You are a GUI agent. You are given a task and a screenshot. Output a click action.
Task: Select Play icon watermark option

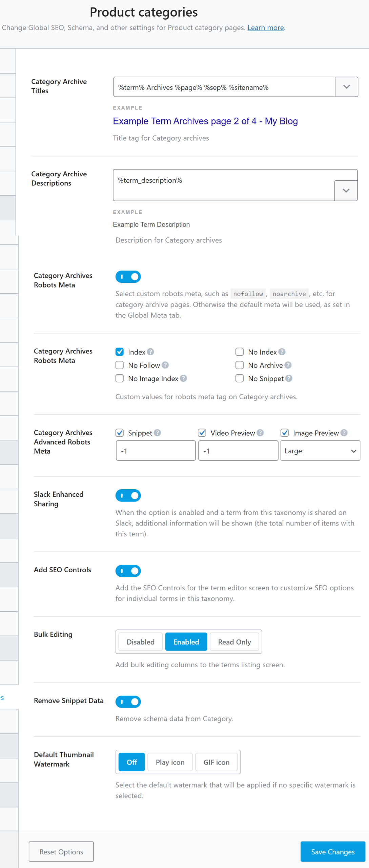coord(170,762)
